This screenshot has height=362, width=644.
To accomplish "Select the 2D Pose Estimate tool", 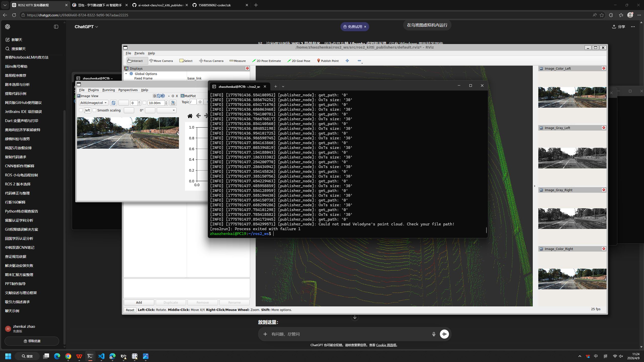I will click(267, 61).
